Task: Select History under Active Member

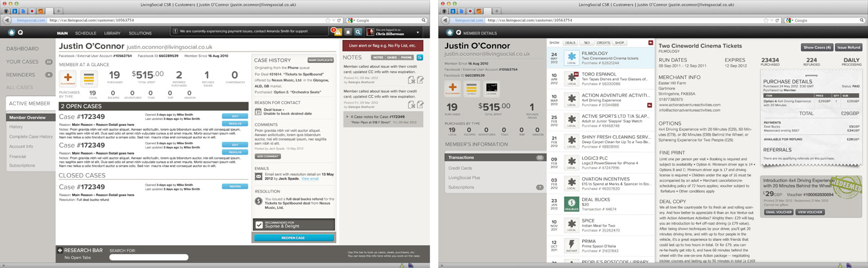Action: tap(16, 127)
